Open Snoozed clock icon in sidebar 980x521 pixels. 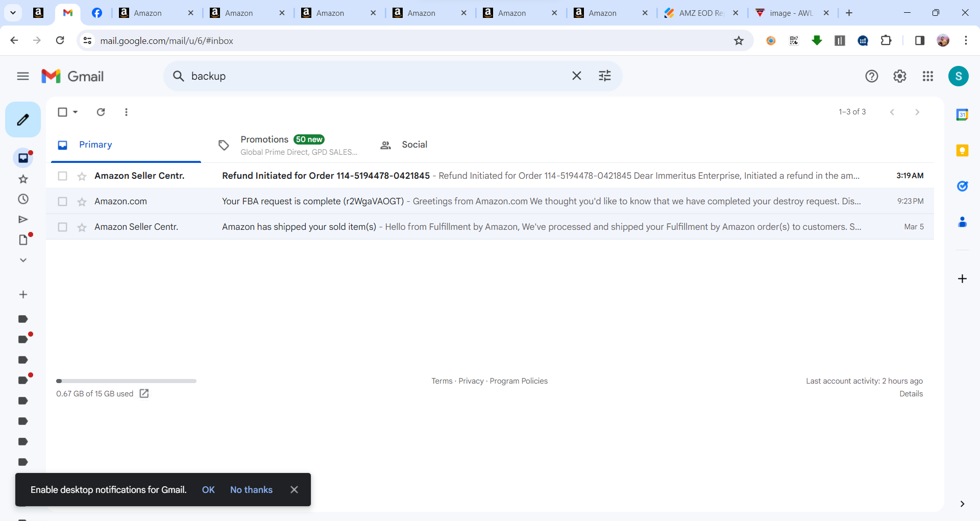tap(23, 199)
